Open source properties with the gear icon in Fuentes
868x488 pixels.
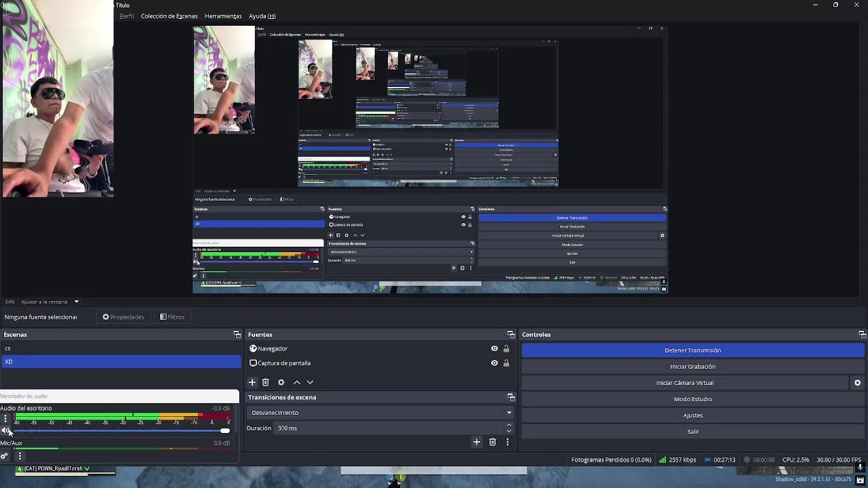pos(281,382)
